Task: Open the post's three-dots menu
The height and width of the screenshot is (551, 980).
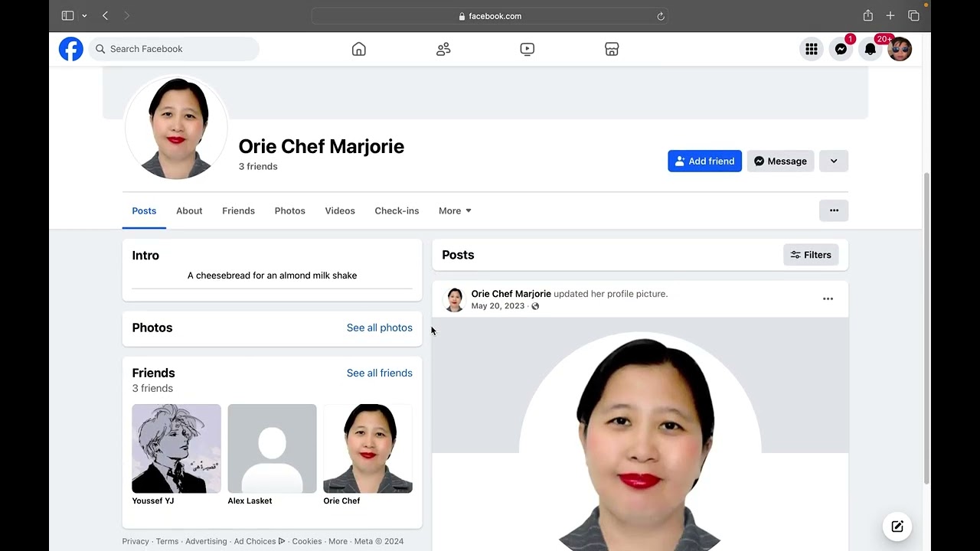Action: tap(828, 298)
